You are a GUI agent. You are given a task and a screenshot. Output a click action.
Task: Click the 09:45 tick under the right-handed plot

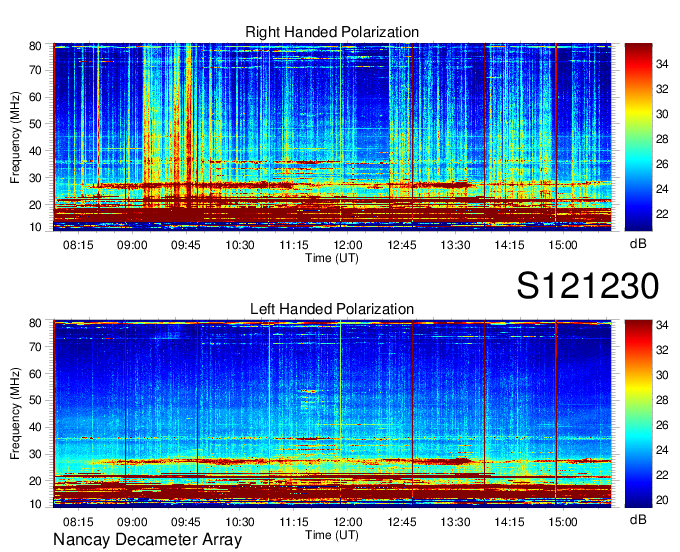pyautogui.click(x=186, y=245)
